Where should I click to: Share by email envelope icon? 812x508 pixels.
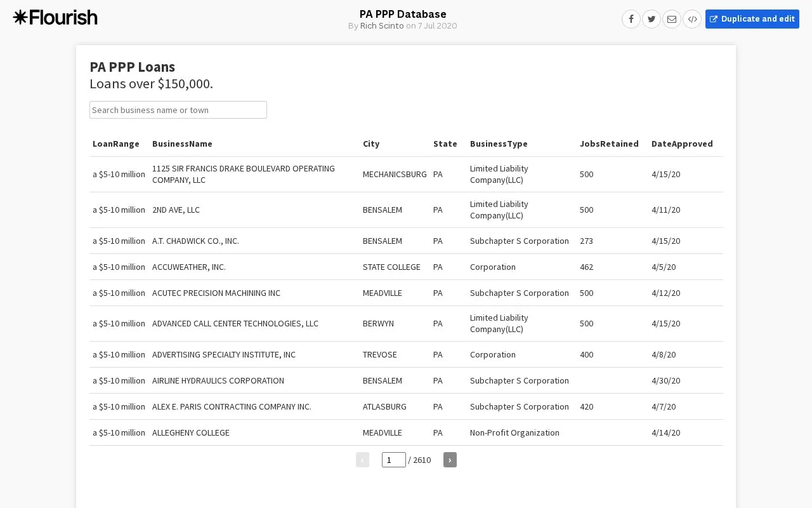[672, 19]
